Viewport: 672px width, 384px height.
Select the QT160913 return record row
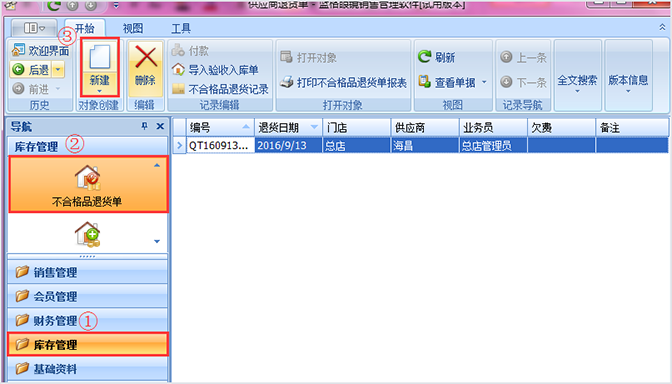(420, 145)
